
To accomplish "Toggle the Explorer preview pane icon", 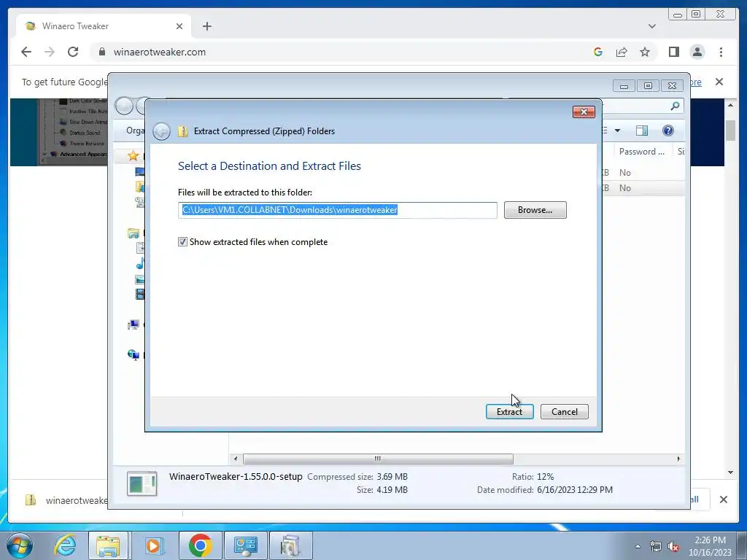I will coord(642,131).
